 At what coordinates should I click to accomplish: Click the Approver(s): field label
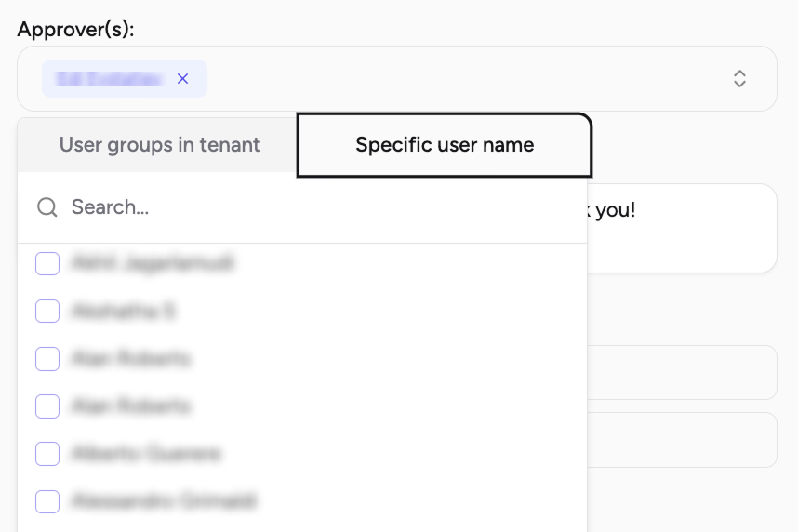(76, 30)
